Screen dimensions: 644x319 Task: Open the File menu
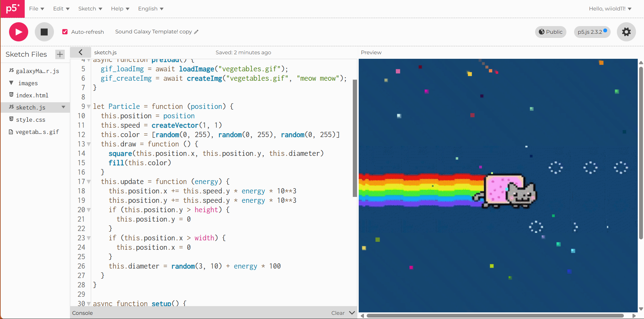[37, 9]
